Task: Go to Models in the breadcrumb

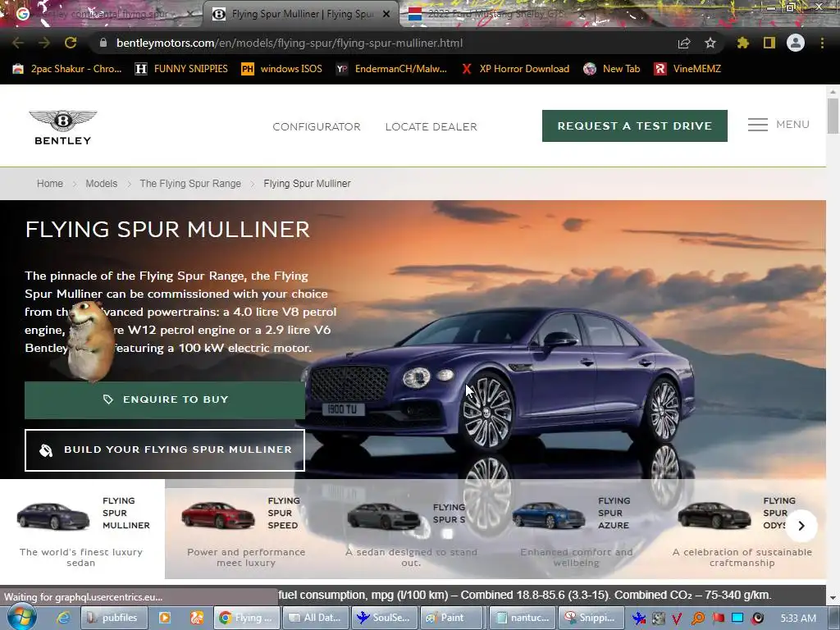Action: [101, 183]
